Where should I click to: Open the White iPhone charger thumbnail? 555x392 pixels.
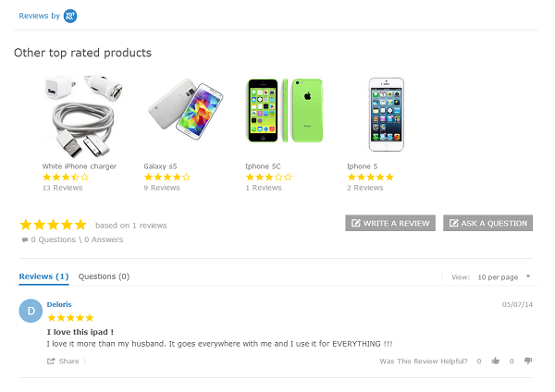click(x=82, y=116)
